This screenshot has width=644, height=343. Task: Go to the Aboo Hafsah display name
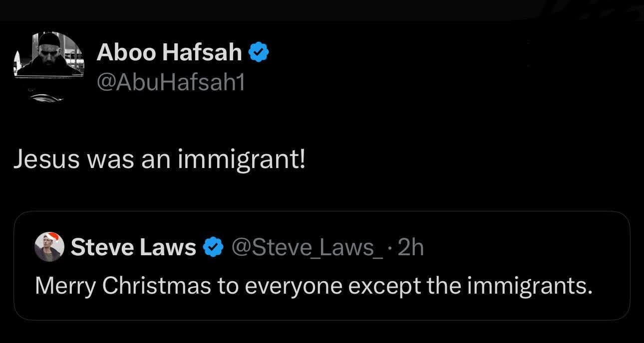169,52
